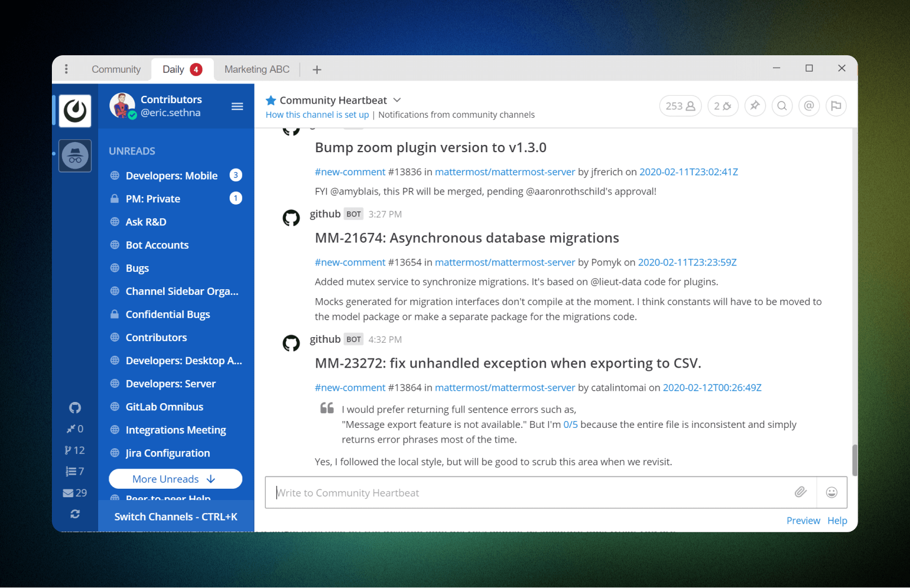The image size is (910, 588).
Task: Open Integrations Meeting channel
Action: [x=176, y=430]
